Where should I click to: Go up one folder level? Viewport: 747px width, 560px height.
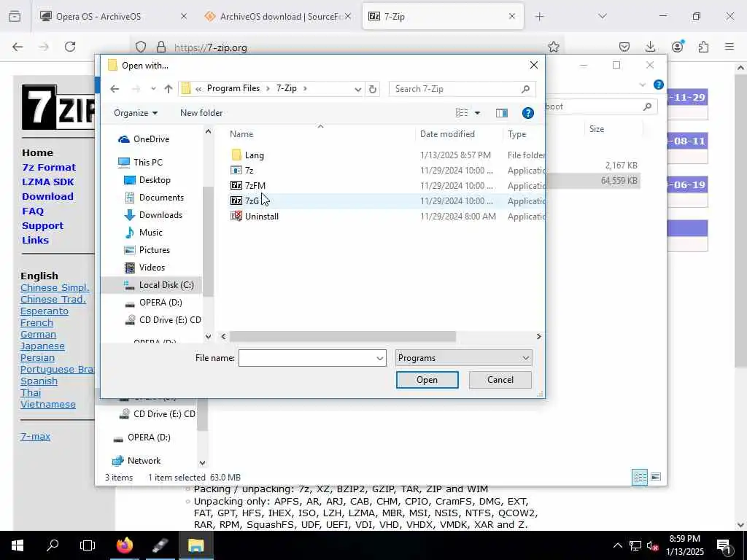pos(169,88)
